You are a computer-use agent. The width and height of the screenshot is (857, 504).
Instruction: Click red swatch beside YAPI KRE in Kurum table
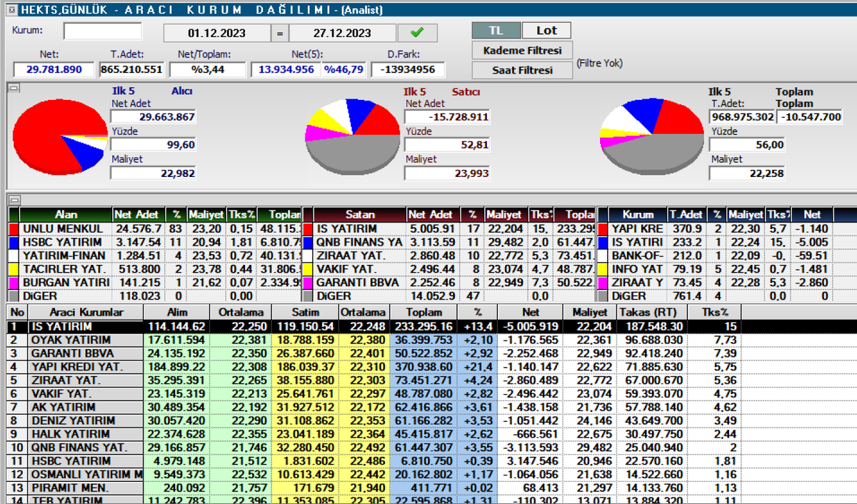tap(602, 229)
